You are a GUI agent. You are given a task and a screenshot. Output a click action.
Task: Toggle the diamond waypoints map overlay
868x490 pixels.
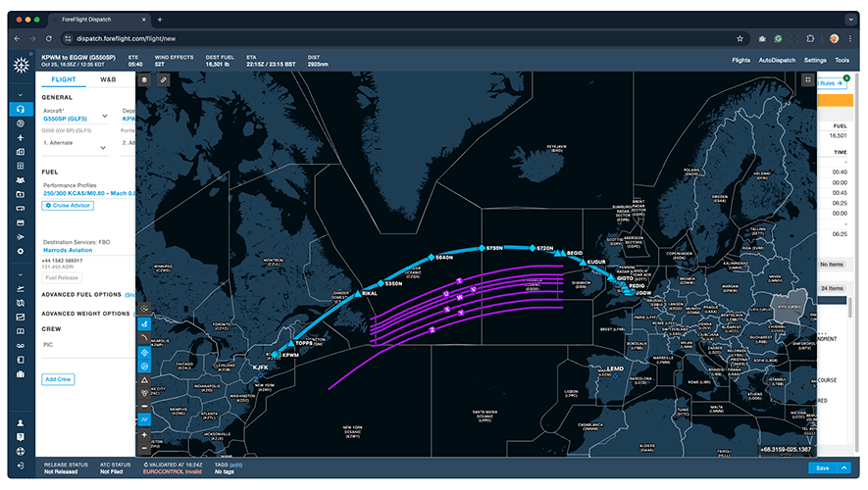click(x=144, y=352)
